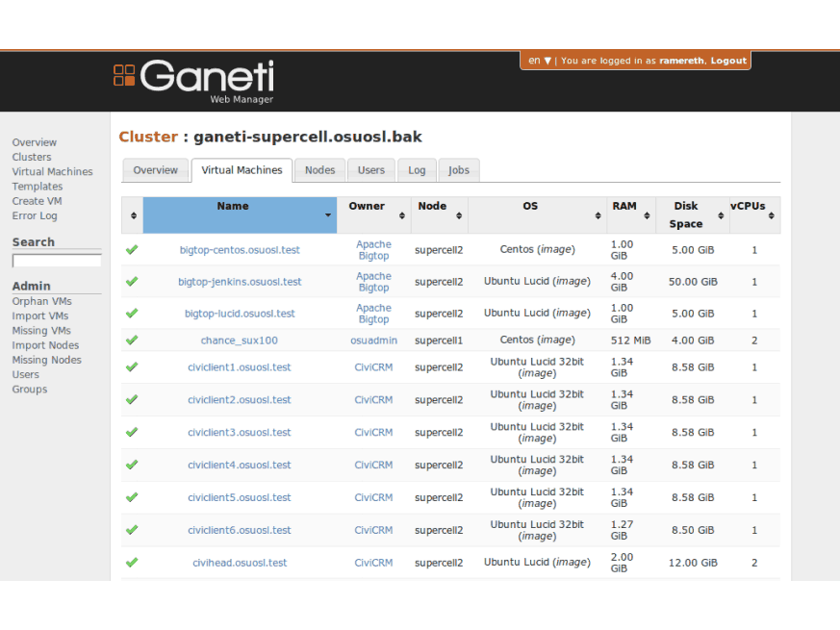Open bigtop-jenkins.osuosl.test VM
The image size is (840, 630).
coord(240,282)
